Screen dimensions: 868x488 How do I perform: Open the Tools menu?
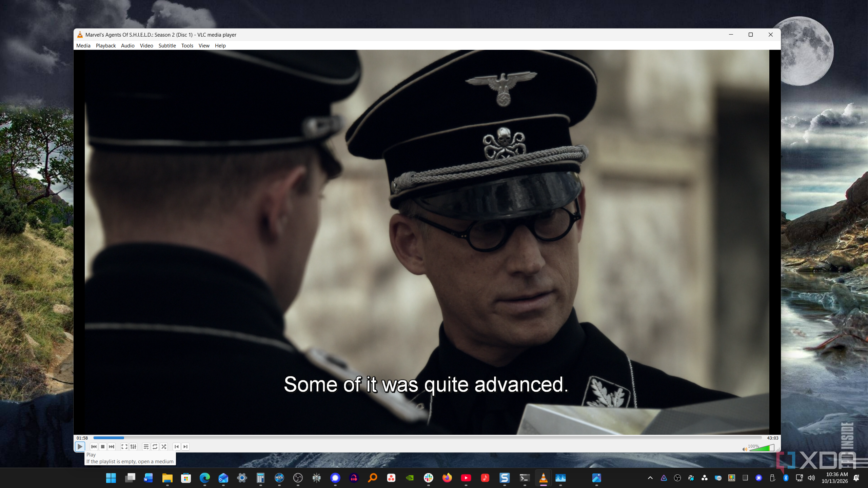point(187,46)
